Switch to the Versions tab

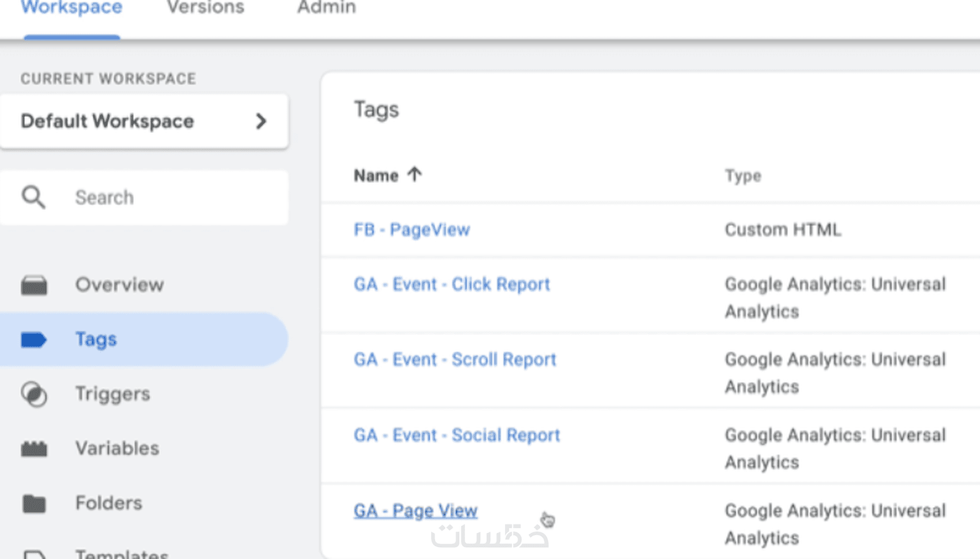pos(206,7)
